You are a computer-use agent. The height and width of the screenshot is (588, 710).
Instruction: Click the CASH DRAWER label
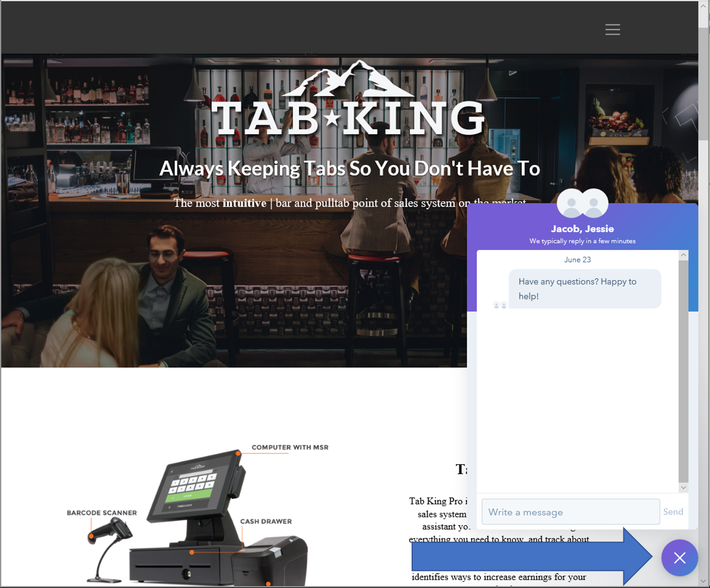266,520
